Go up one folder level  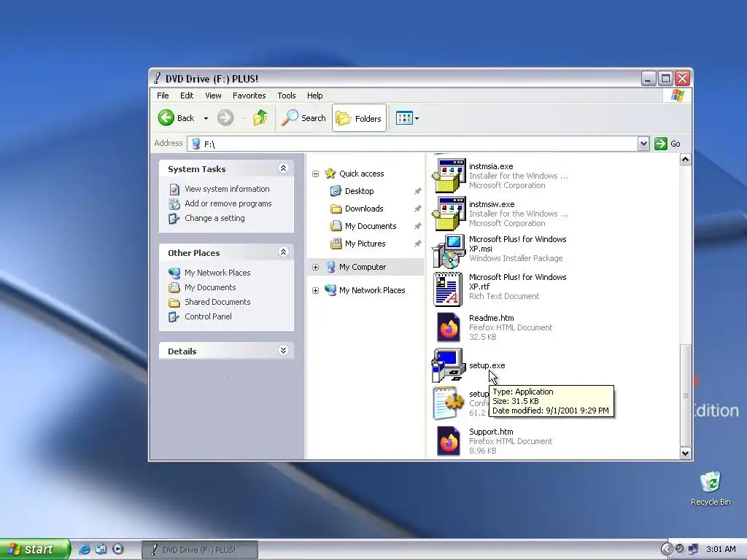pos(260,117)
